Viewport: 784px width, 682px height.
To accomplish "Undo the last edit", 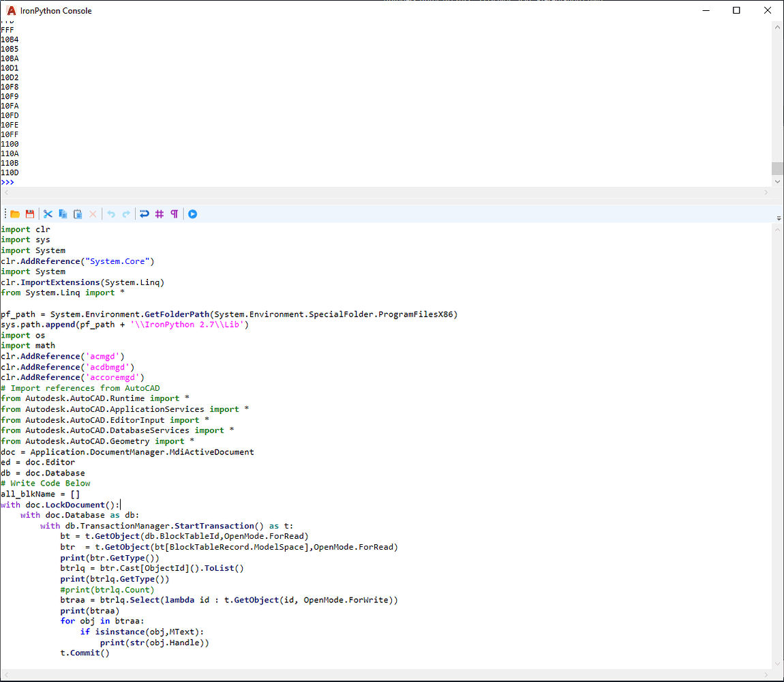I will click(110, 213).
